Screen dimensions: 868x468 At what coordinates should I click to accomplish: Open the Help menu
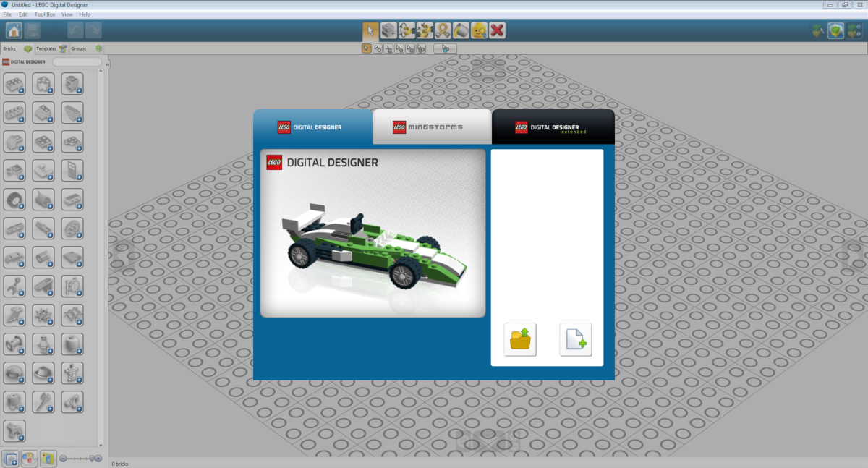tap(85, 14)
